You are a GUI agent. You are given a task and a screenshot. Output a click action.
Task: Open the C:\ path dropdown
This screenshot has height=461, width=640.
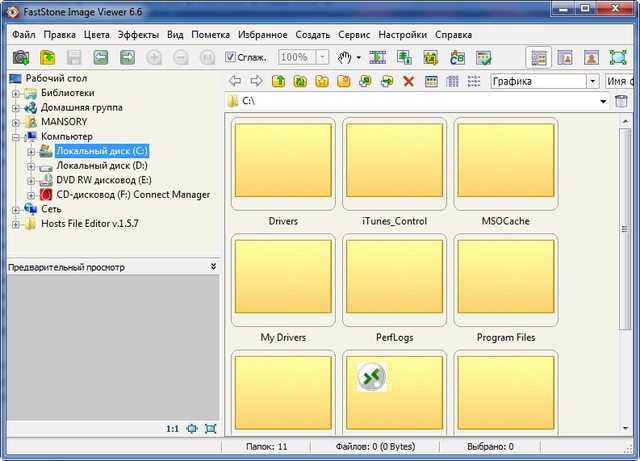pyautogui.click(x=604, y=101)
